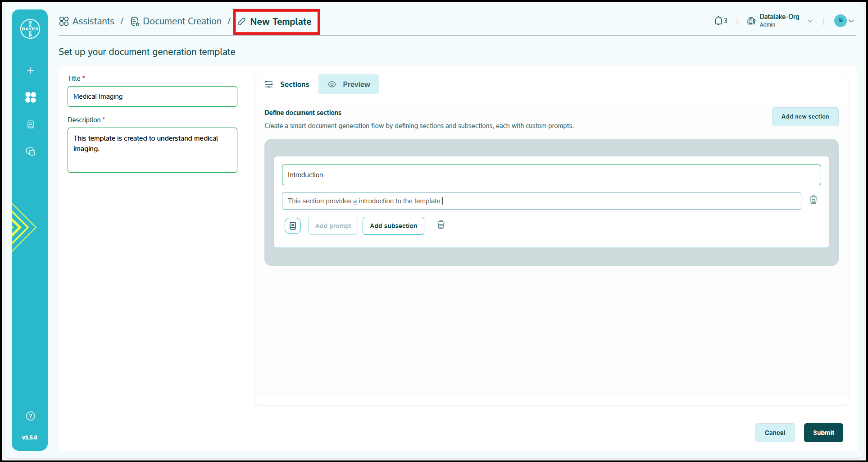Delete Introduction section using lower trash icon
Viewport: 868px width, 462px height.
[441, 225]
